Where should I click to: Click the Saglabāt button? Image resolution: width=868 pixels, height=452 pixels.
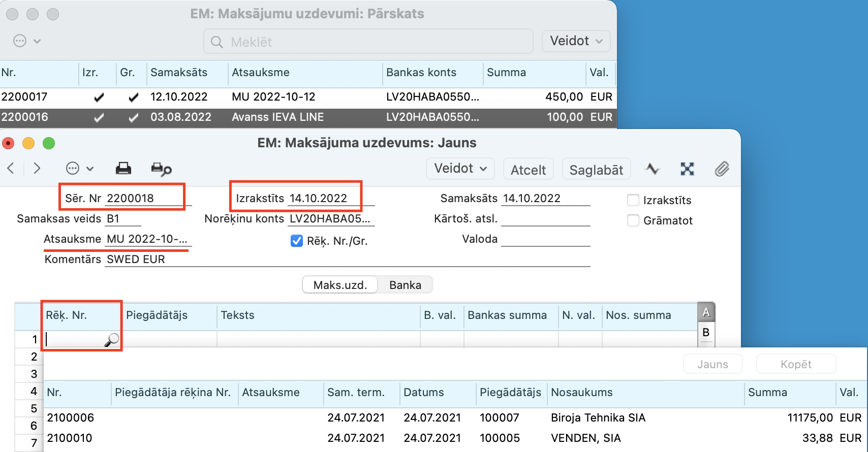(x=596, y=170)
